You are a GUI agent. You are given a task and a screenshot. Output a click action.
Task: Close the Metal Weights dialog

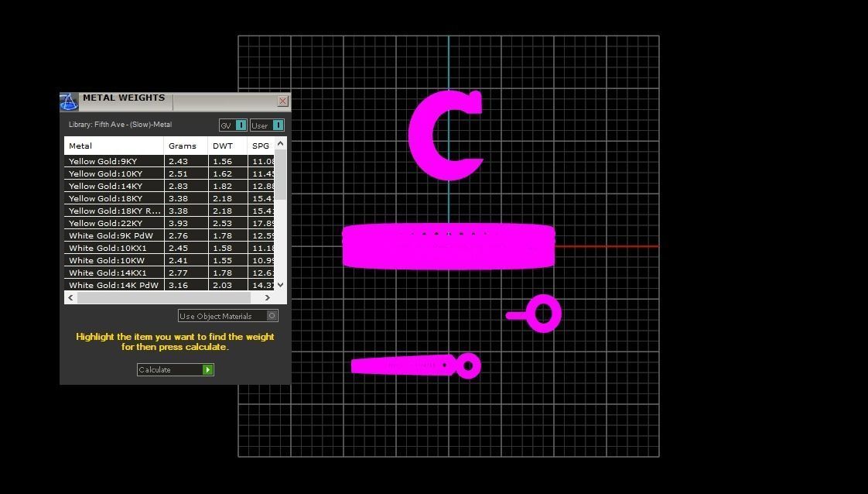[x=283, y=101]
